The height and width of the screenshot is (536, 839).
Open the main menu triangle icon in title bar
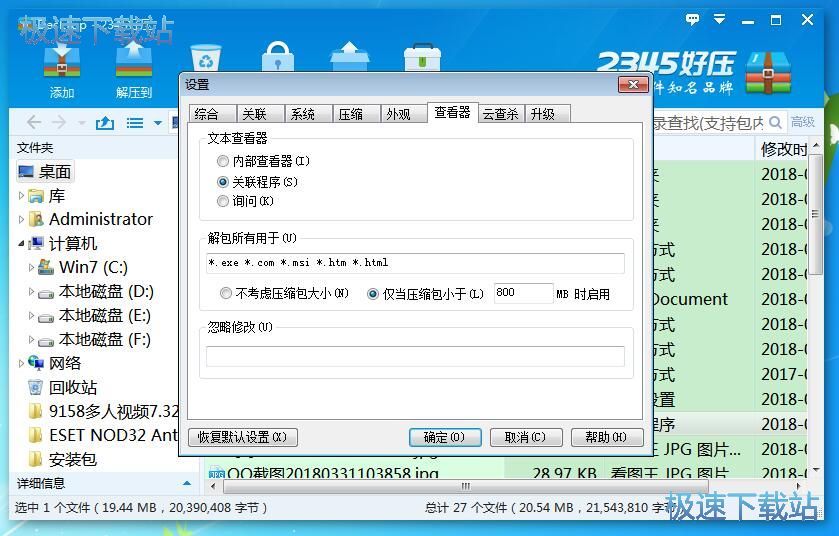click(x=720, y=19)
